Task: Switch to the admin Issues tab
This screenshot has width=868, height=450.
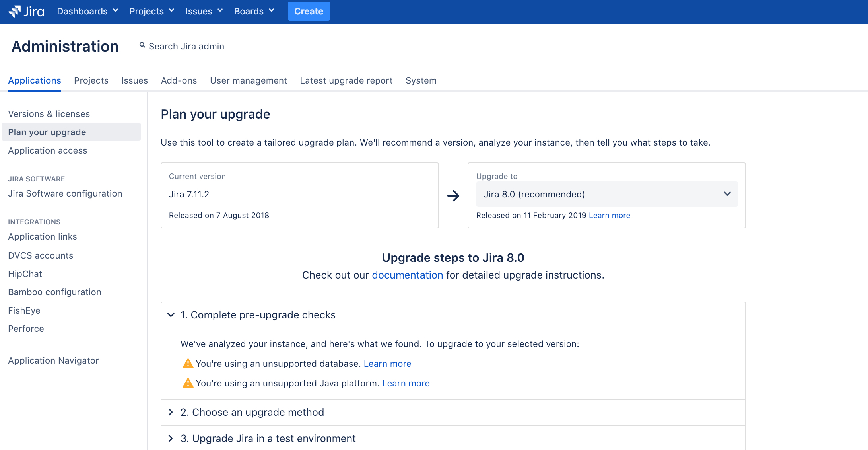Action: (134, 81)
